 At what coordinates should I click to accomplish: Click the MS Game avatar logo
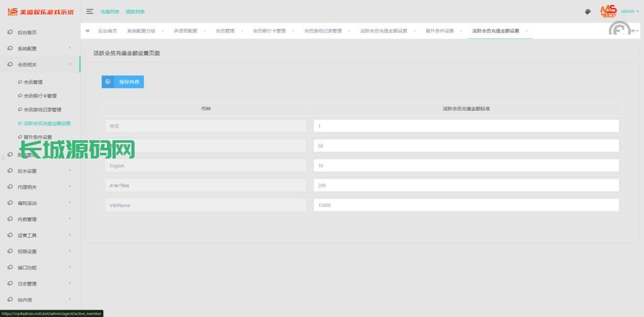pos(608,11)
